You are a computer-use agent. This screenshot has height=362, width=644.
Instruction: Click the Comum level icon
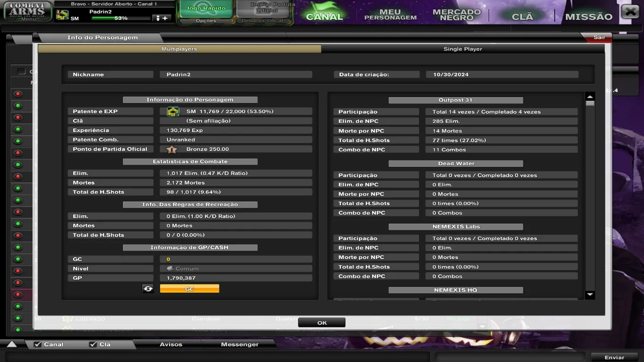coord(170,268)
